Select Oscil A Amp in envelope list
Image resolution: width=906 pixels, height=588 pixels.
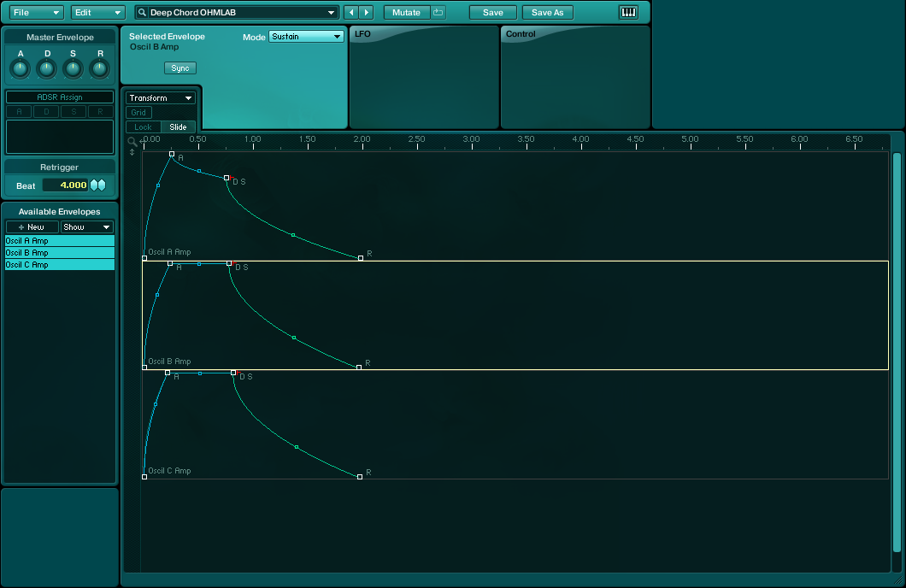pyautogui.click(x=60, y=241)
